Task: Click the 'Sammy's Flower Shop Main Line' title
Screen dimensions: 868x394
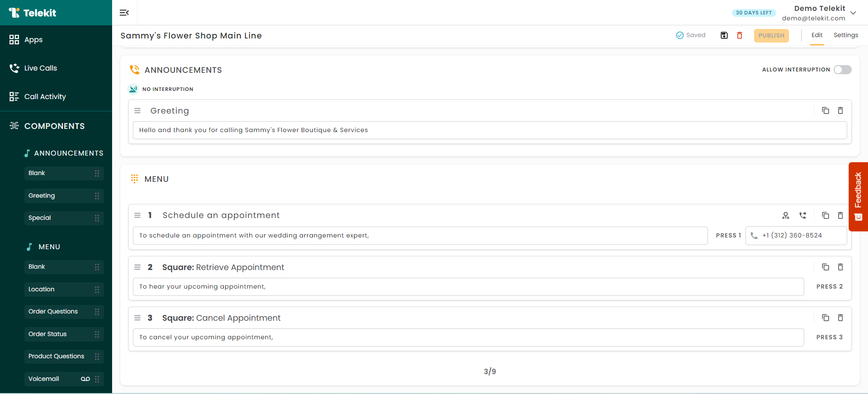Action: pos(191,36)
